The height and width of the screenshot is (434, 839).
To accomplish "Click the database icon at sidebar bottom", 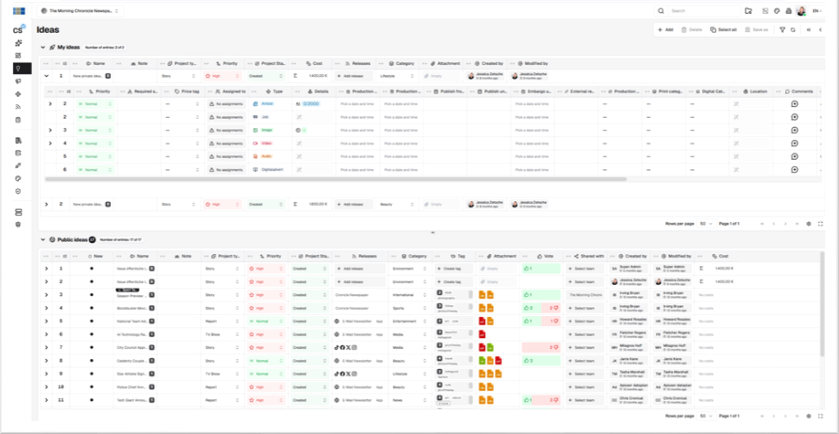I will click(x=18, y=211).
